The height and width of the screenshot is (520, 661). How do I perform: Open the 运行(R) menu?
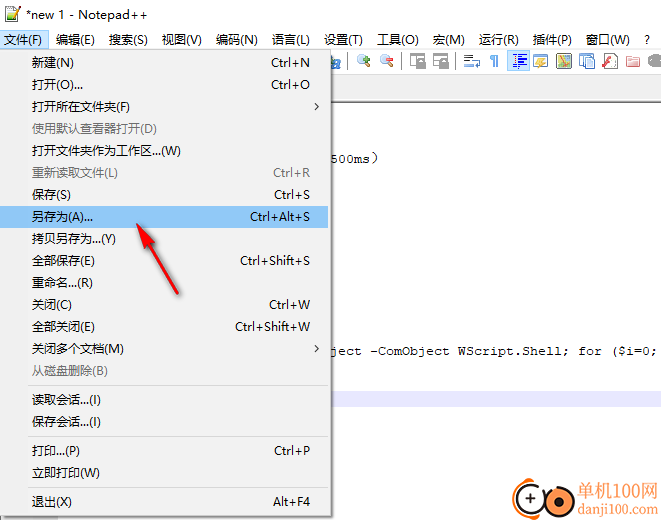[x=498, y=40]
